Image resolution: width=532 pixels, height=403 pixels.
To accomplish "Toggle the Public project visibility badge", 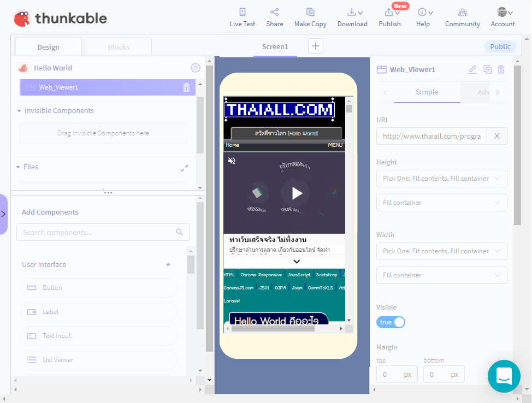I will tap(500, 46).
